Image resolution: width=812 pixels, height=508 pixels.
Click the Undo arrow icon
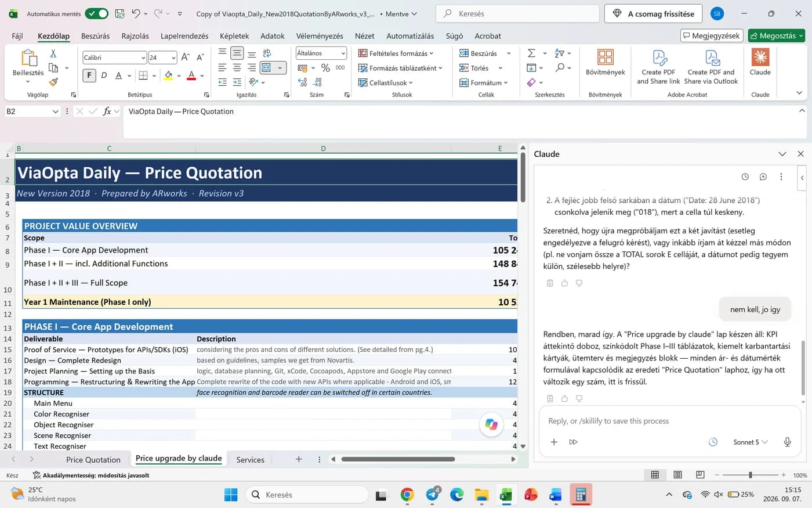(136, 13)
